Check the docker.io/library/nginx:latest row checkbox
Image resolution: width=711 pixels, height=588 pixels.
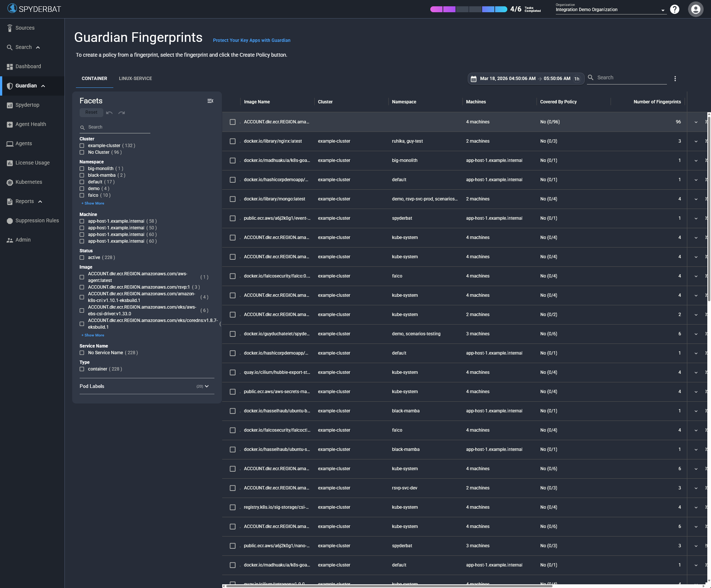coord(233,141)
